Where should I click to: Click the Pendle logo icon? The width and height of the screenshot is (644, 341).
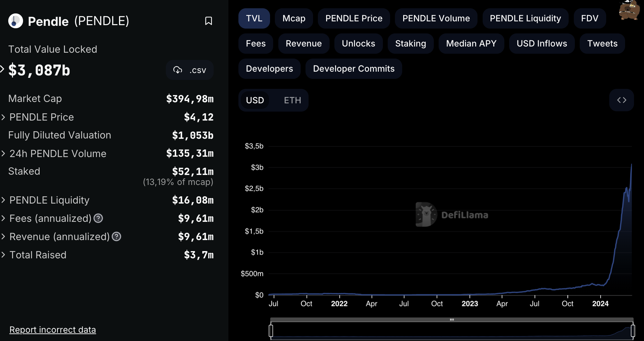pyautogui.click(x=15, y=21)
